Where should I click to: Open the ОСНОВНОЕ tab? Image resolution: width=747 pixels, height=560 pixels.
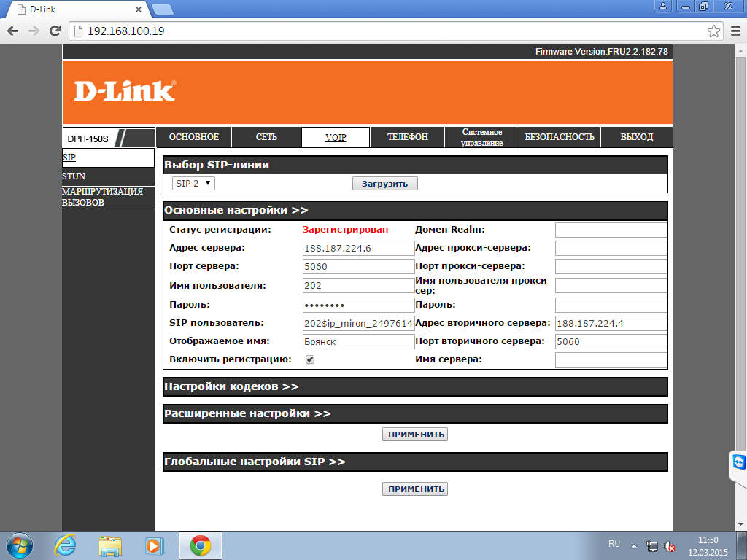coord(194,137)
